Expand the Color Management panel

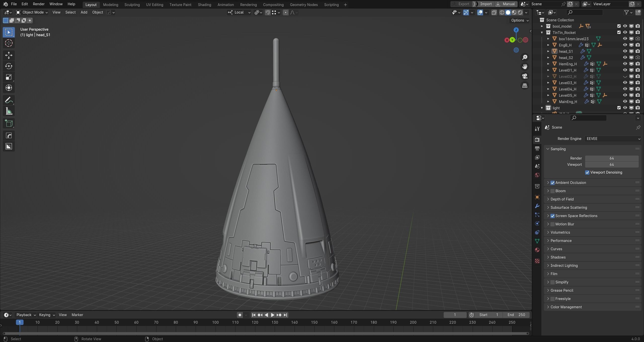[566, 307]
